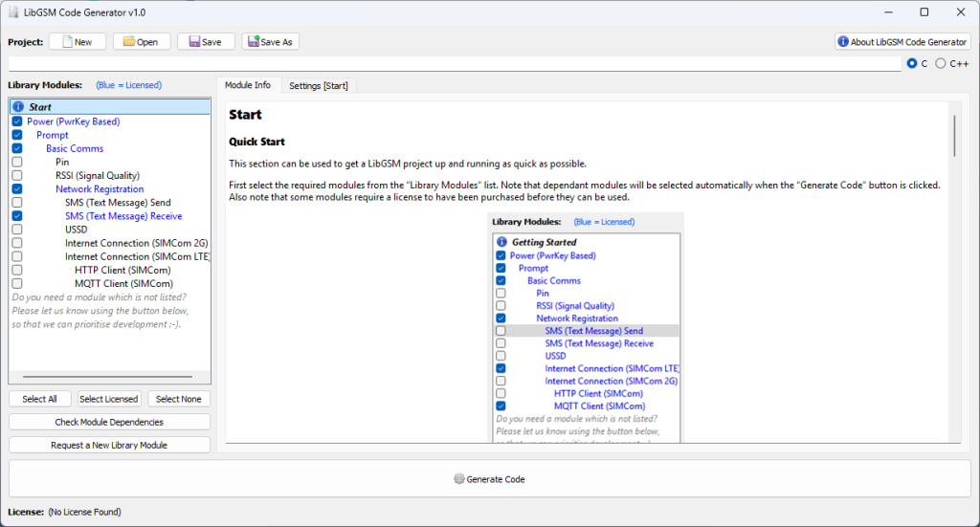This screenshot has height=527, width=980.
Task: Uncheck SMS (Text Message) Receive checkbox
Action: pos(17,216)
